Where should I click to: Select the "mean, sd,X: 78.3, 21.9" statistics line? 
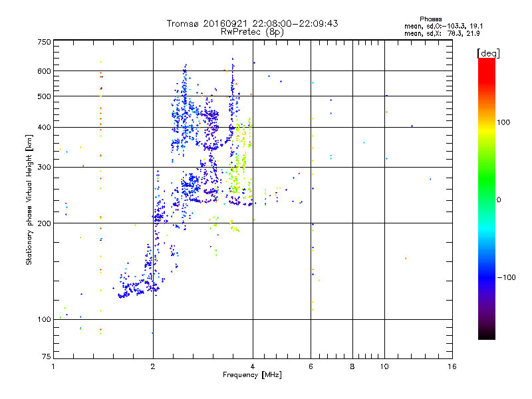[442, 33]
